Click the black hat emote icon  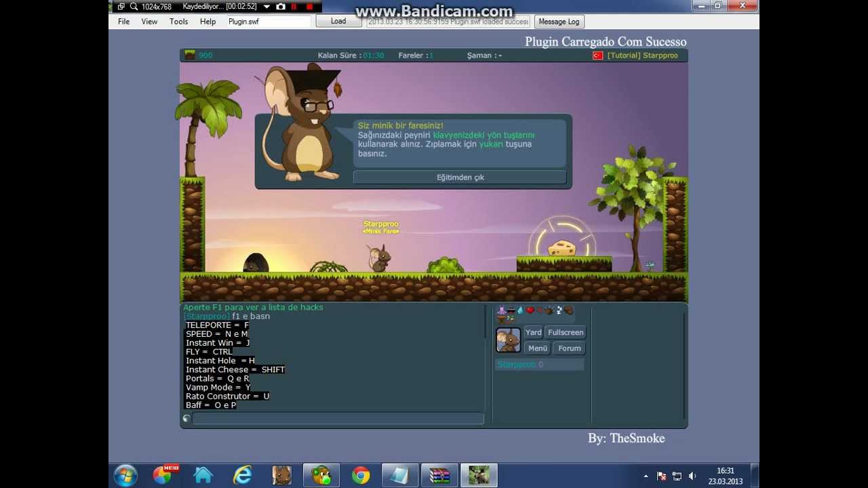(x=511, y=310)
